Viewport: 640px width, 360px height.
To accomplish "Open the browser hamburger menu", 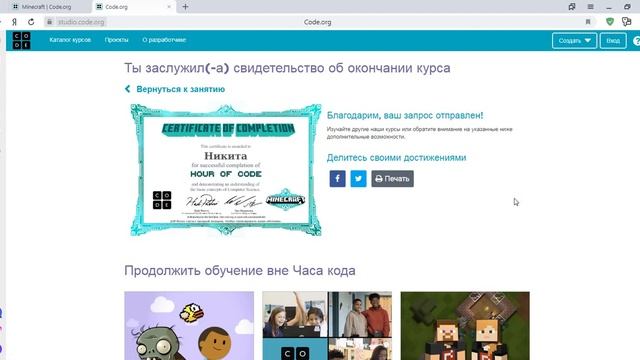I will [x=591, y=7].
